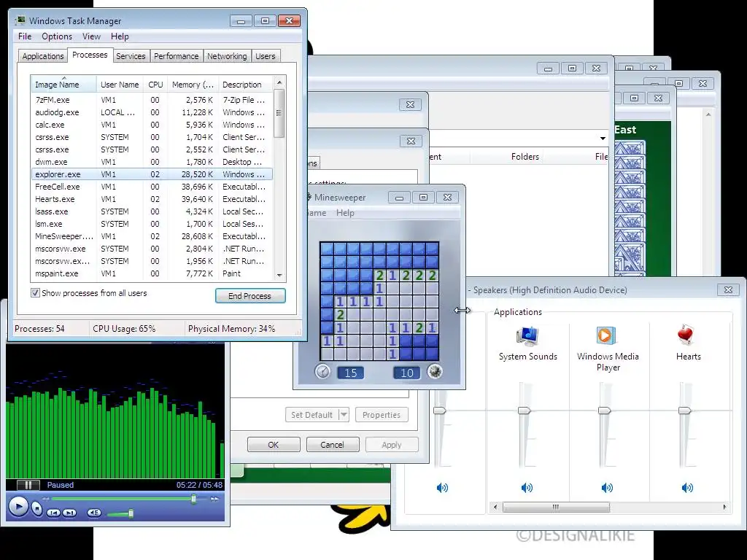The height and width of the screenshot is (560, 747).
Task: Click the Minesweeper mine icon
Action: 435,371
